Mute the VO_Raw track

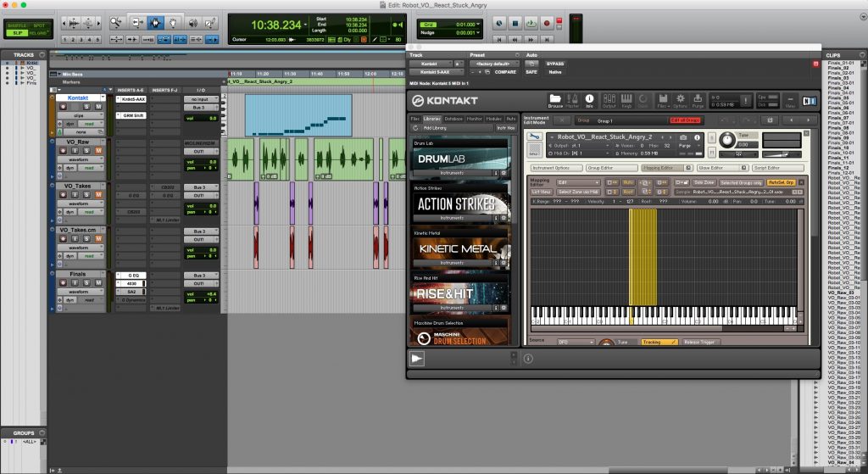click(x=98, y=150)
